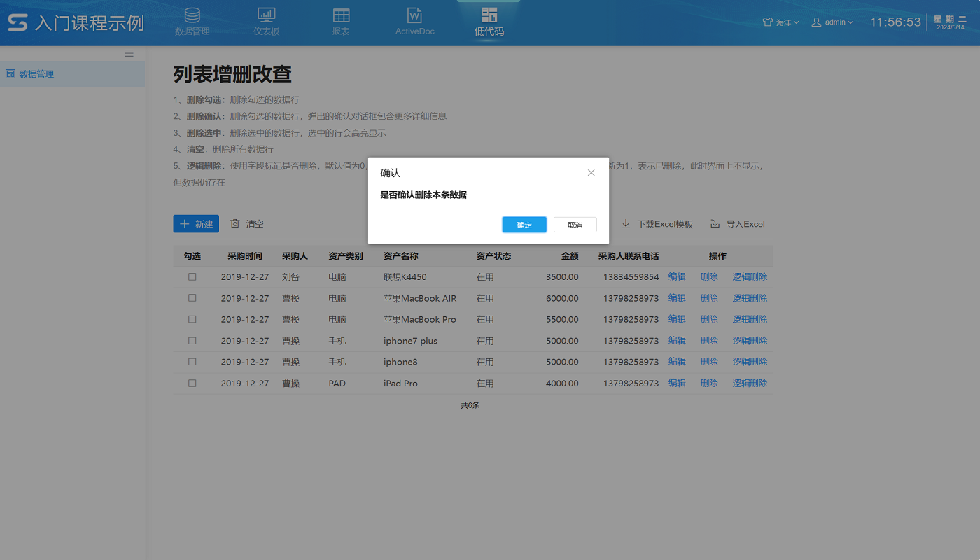Select 数据管理 in the left sidebar
Image resolution: width=980 pixels, height=560 pixels.
(36, 74)
